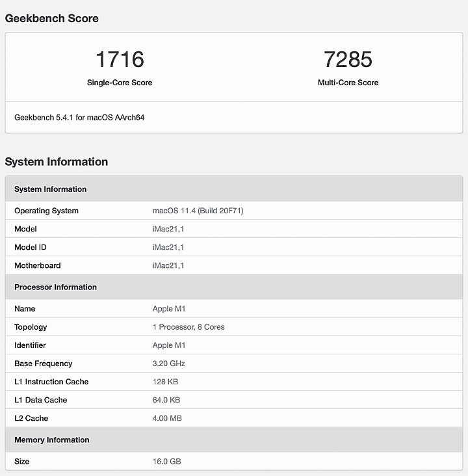Select the Apple M1 value in Name row

tap(169, 309)
